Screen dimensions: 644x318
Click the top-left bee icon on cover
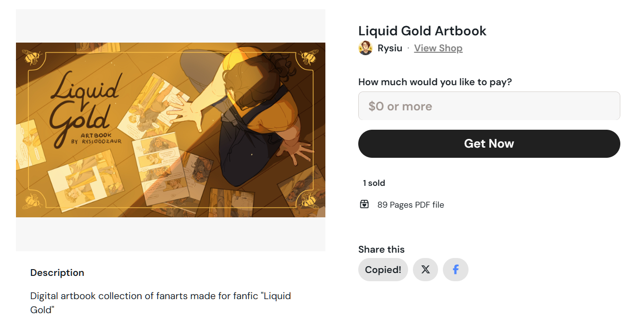32,57
